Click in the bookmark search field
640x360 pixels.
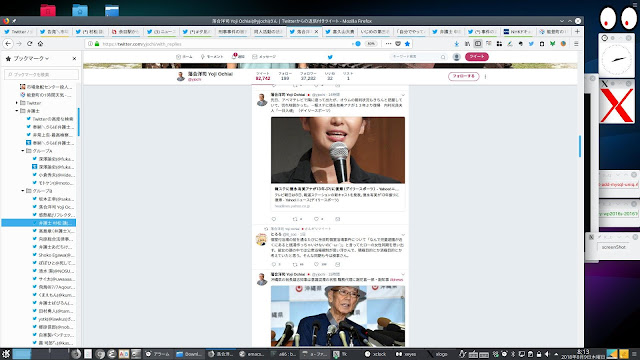click(42, 74)
